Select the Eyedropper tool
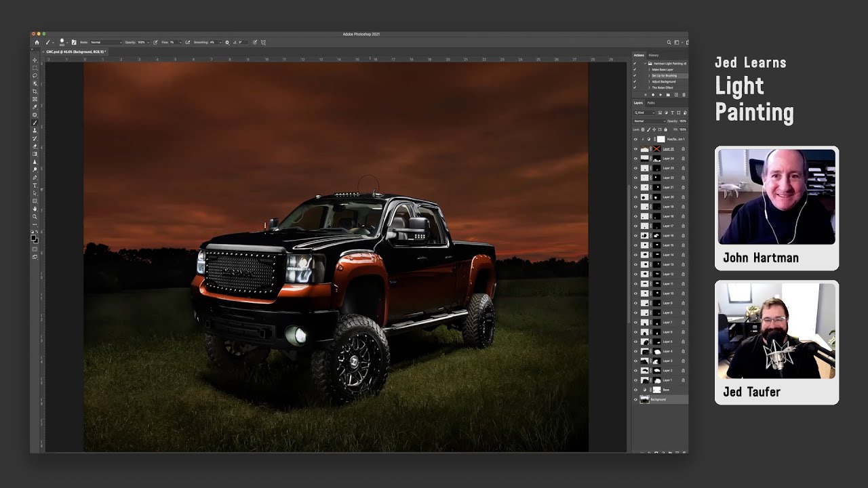868x488 pixels. pyautogui.click(x=35, y=107)
